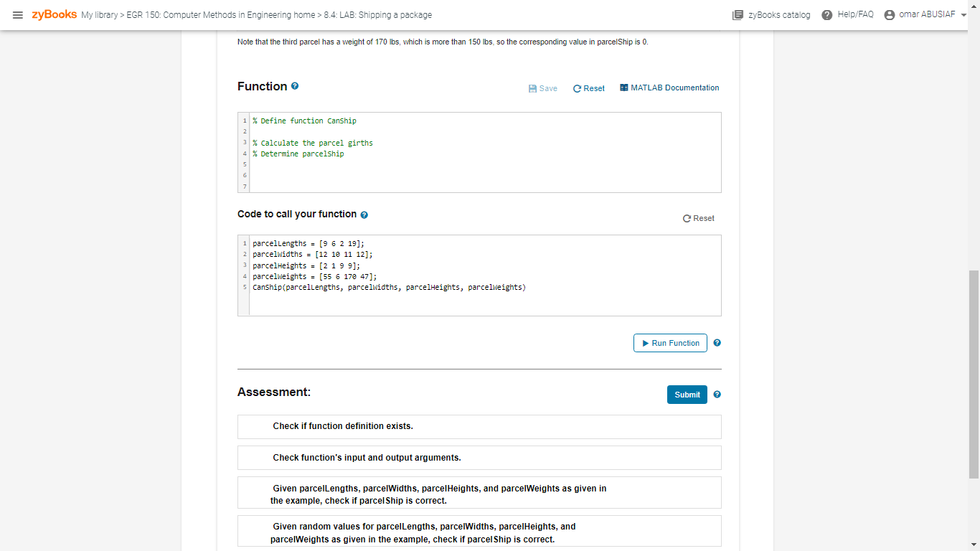Screen dimensions: 980x551
Task: Click the zyBooks logo
Action: tap(53, 14)
